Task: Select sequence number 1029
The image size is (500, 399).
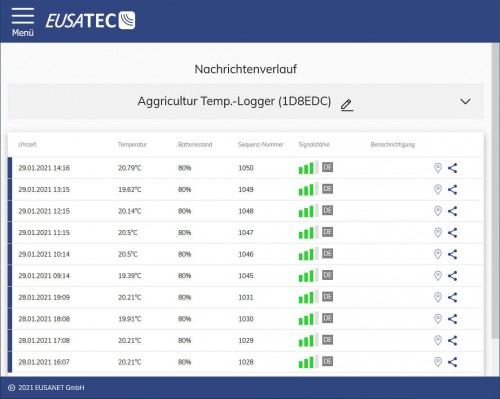Action: [x=246, y=340]
